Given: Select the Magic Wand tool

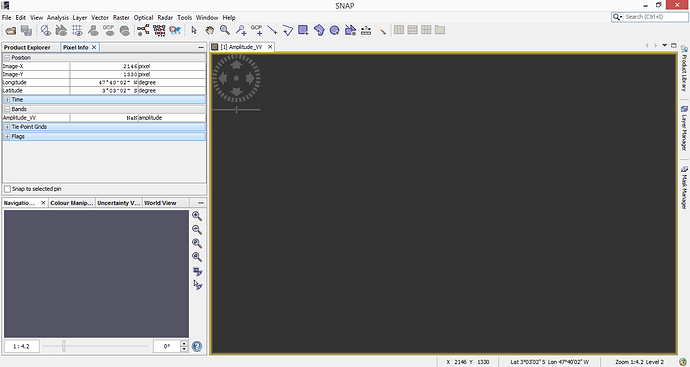Looking at the screenshot, I should point(382,30).
